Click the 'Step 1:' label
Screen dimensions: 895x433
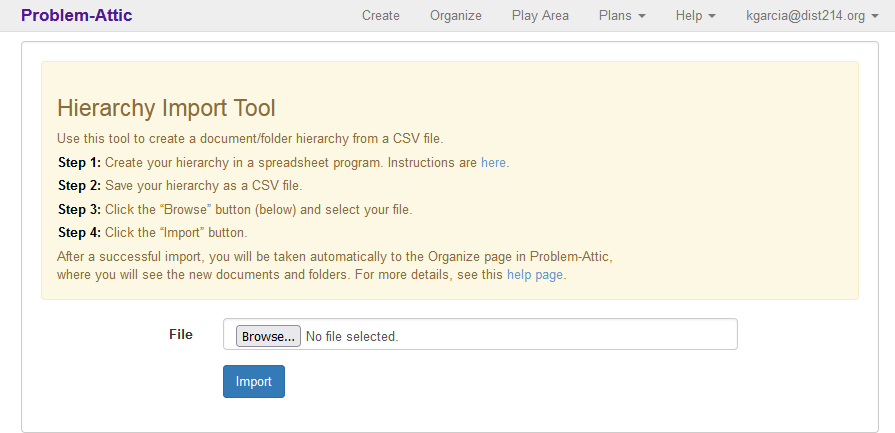79,163
